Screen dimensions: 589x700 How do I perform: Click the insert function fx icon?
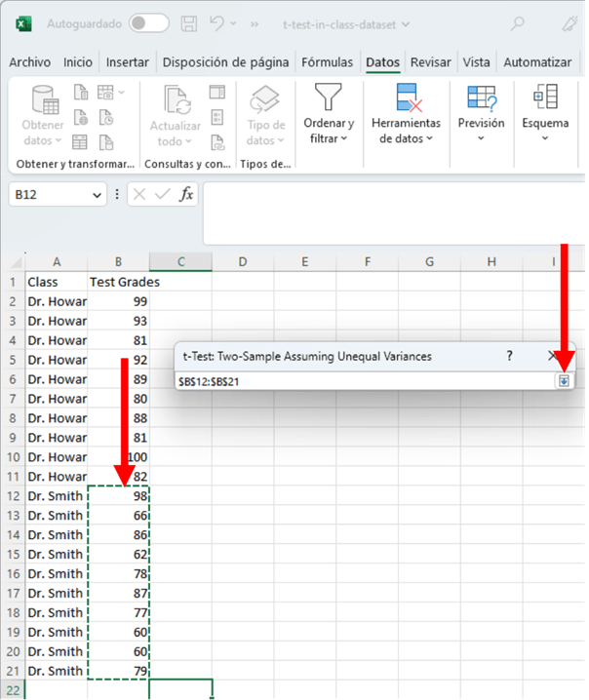185,194
